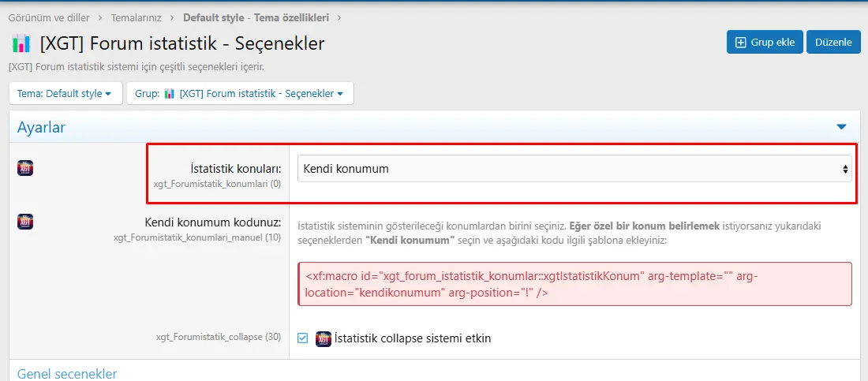Click the xgt_Forumistatik_konumlari (0) label
Image resolution: width=868 pixels, height=381 pixels.
click(x=218, y=183)
